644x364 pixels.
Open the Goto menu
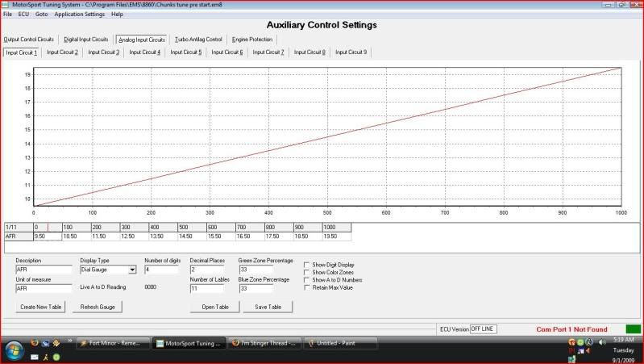pyautogui.click(x=41, y=14)
